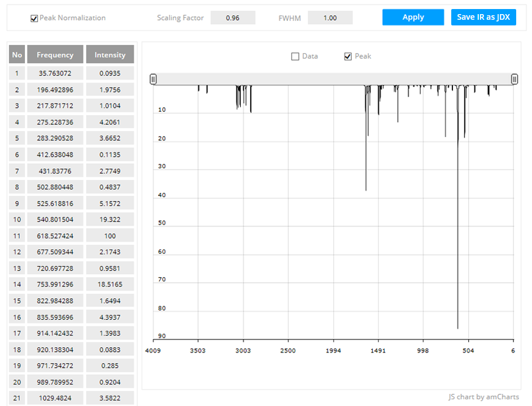The height and width of the screenshot is (406, 532).
Task: Grab the right chart zoom slider handle
Action: [514, 79]
